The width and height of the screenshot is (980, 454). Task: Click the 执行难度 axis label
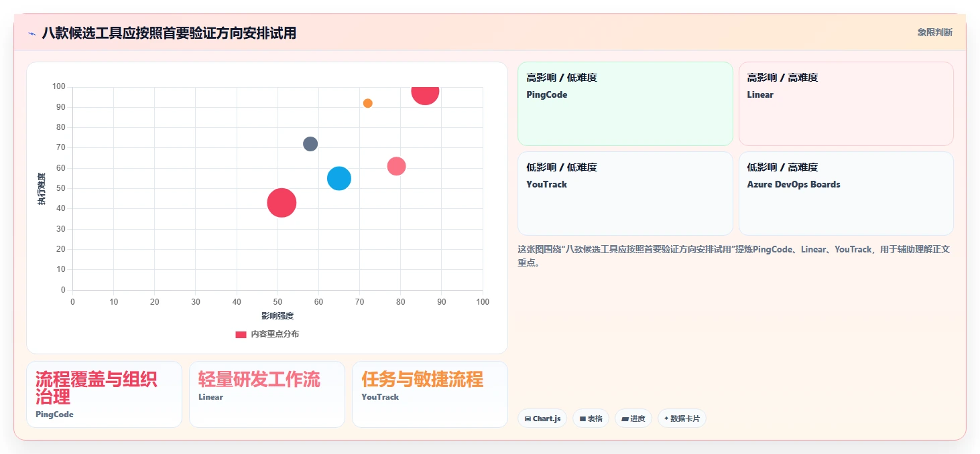click(42, 189)
